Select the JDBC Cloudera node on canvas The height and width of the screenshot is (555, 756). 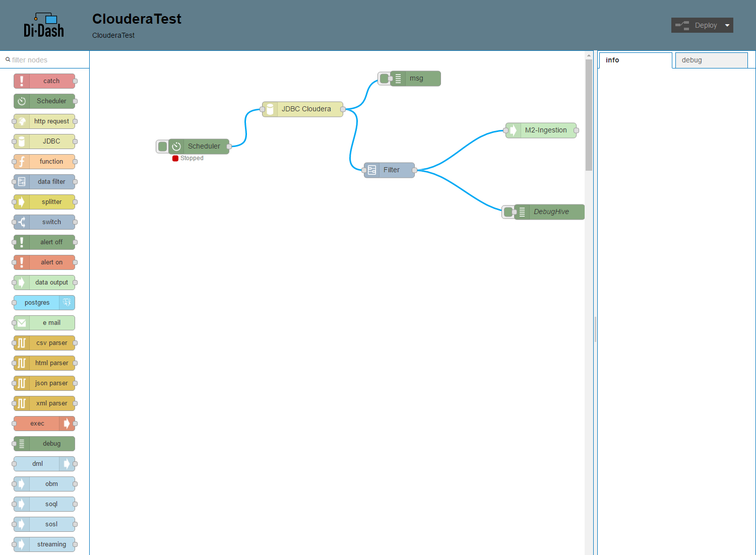pyautogui.click(x=302, y=109)
